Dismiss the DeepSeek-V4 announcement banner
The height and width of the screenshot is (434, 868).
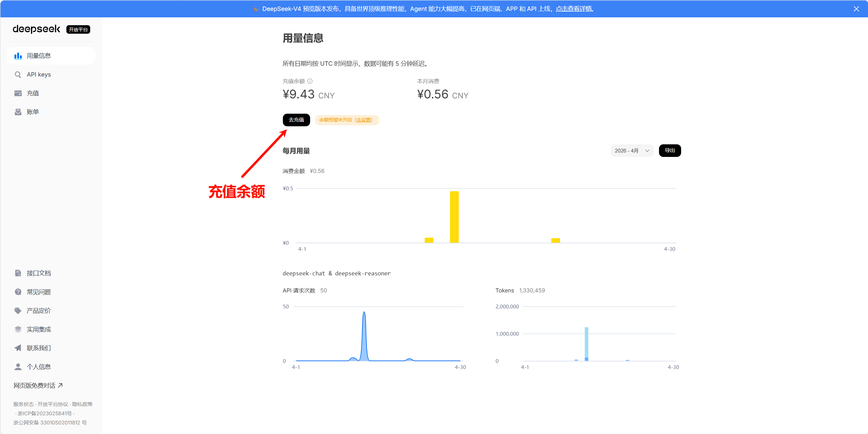pos(856,9)
